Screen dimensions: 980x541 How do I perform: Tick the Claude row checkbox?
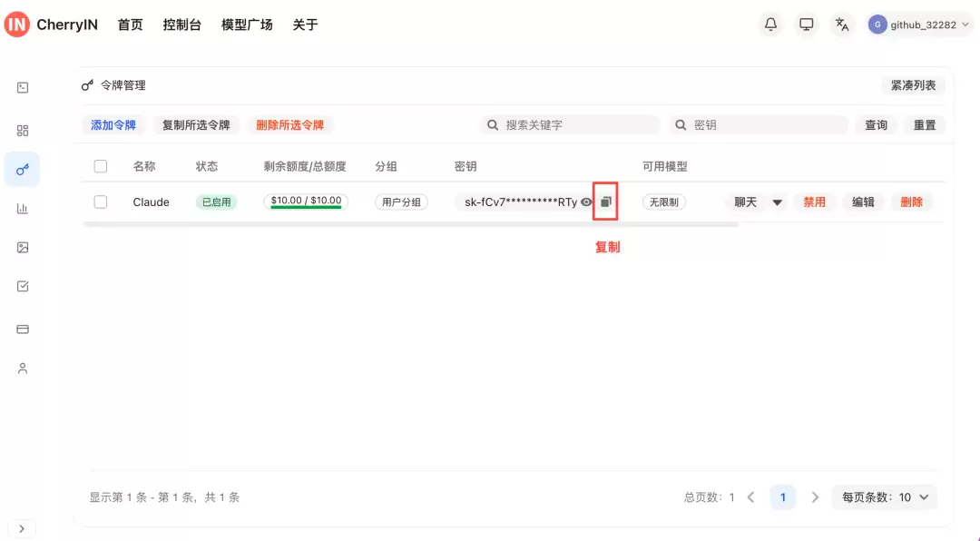click(x=101, y=202)
